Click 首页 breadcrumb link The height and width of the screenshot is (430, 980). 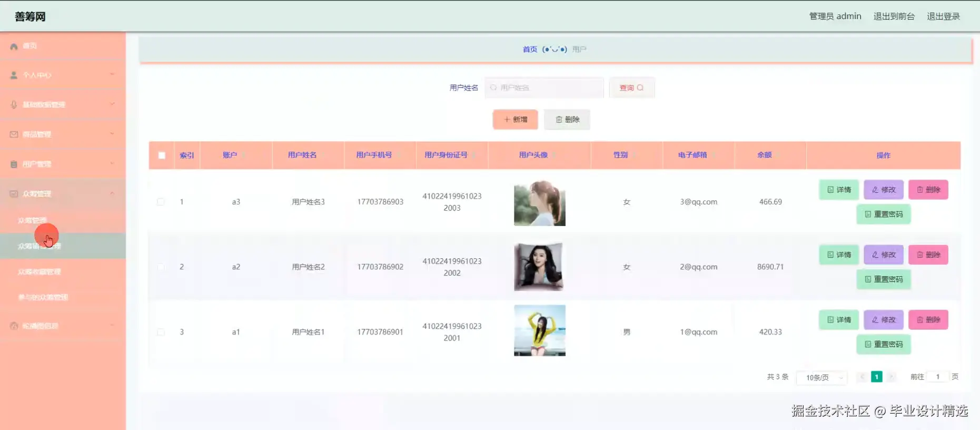pyautogui.click(x=530, y=50)
